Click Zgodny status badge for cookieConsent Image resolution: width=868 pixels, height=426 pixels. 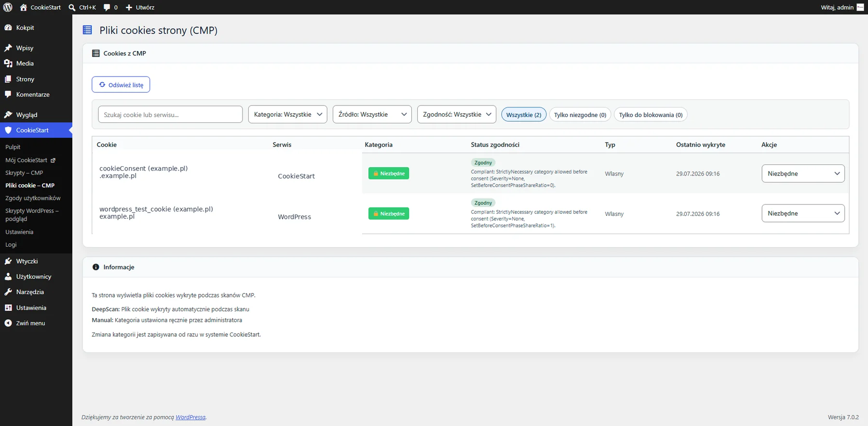483,163
